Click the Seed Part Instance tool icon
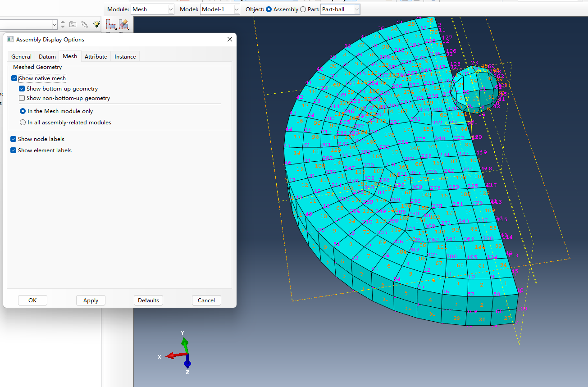This screenshot has height=387, width=588. coord(111,24)
